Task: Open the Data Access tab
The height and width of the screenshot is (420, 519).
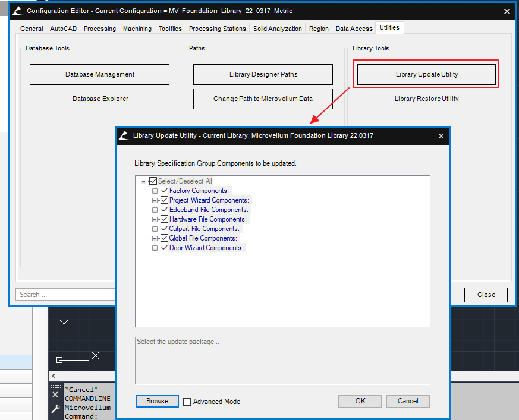Action: (354, 29)
